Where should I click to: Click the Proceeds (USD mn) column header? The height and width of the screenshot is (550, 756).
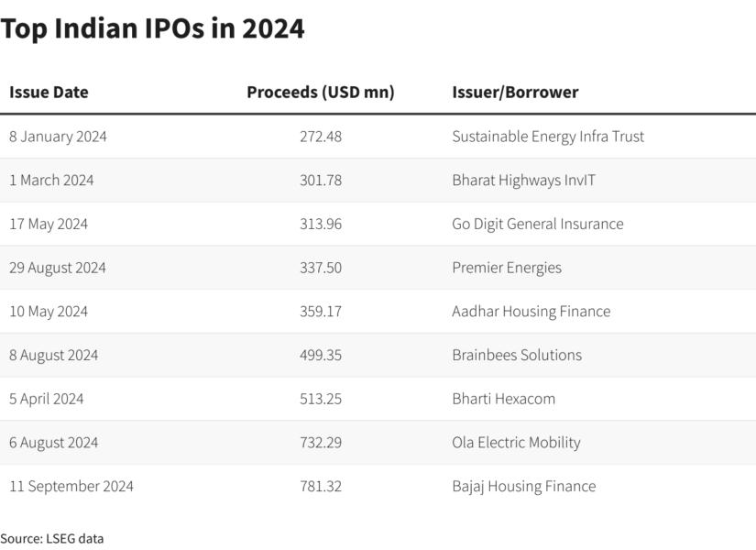[320, 93]
